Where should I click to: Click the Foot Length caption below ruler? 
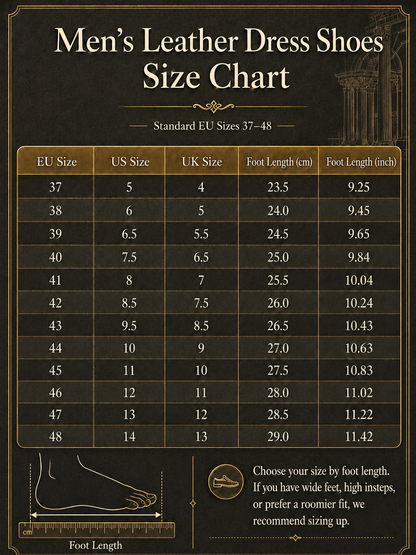click(96, 545)
